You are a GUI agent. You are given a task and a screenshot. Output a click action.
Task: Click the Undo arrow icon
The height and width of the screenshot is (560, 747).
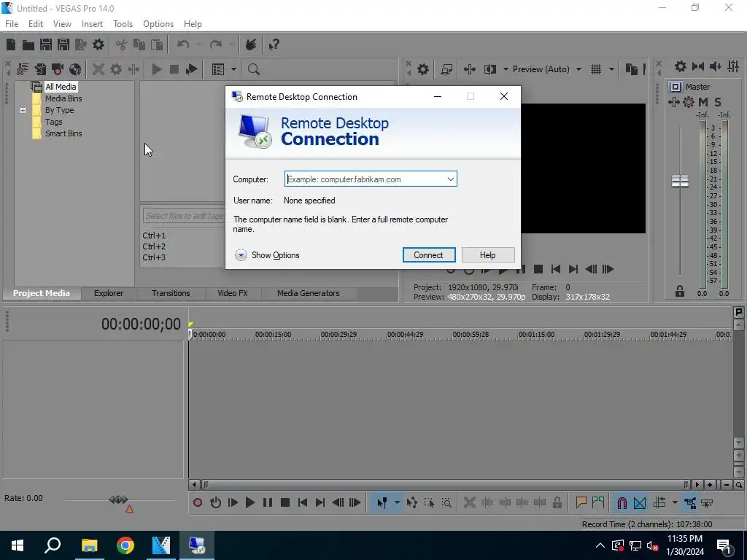(x=183, y=44)
